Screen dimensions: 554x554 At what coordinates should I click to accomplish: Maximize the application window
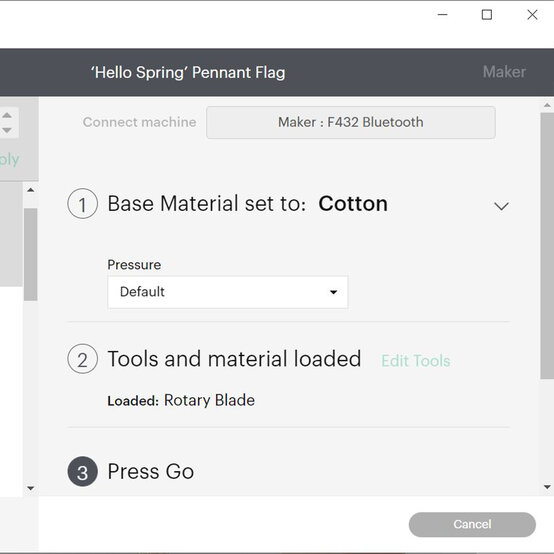(487, 15)
